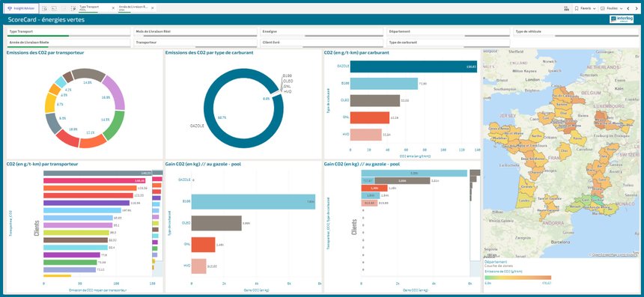The height and width of the screenshot is (297, 644).
Task: Step back one selection in the toolbar
Action: tap(54, 8)
